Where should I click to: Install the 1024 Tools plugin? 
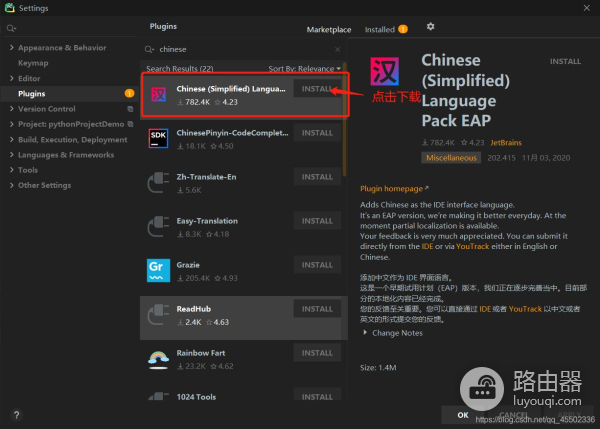pyautogui.click(x=317, y=396)
